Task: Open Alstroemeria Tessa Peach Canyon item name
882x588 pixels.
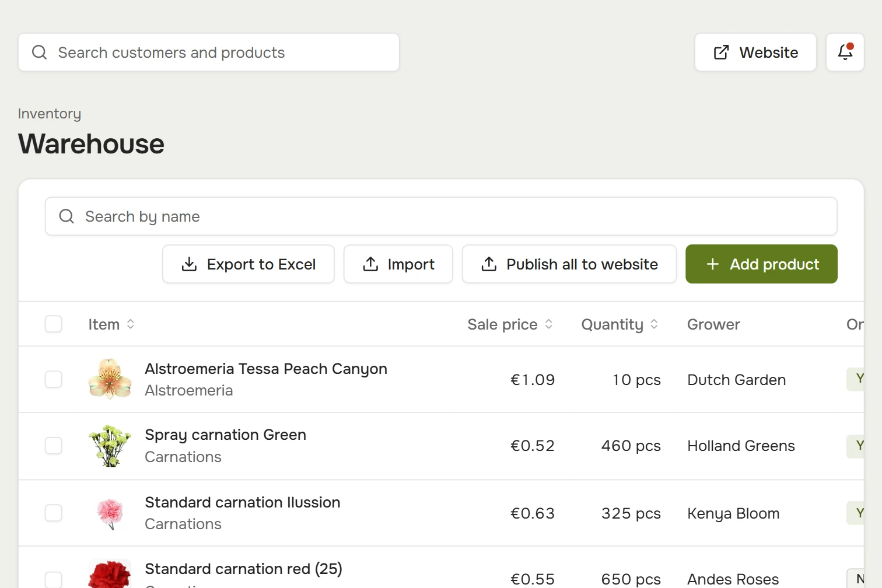Action: pyautogui.click(x=266, y=369)
